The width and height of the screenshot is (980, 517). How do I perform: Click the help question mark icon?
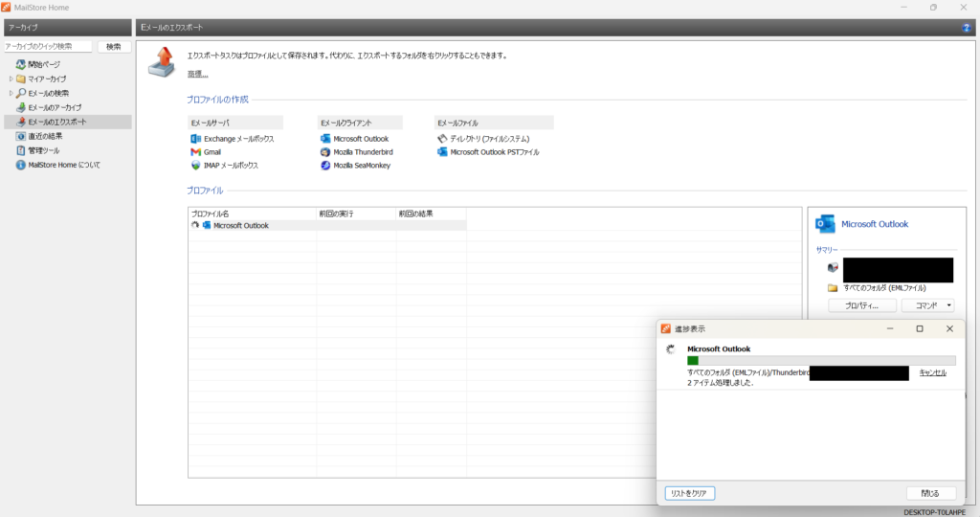pyautogui.click(x=967, y=28)
